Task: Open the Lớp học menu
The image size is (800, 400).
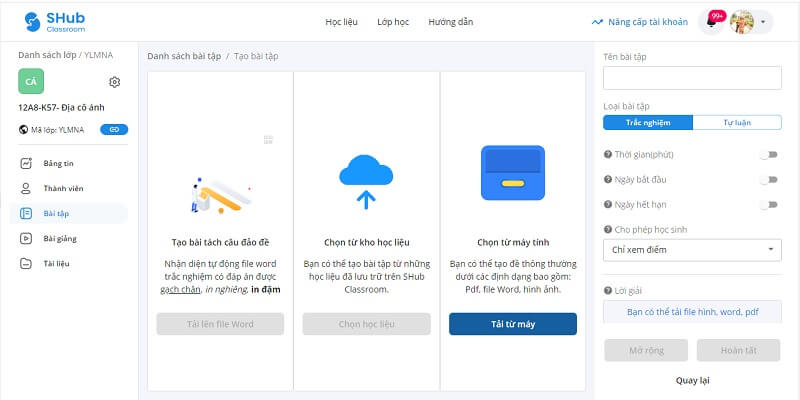Action: [x=393, y=22]
